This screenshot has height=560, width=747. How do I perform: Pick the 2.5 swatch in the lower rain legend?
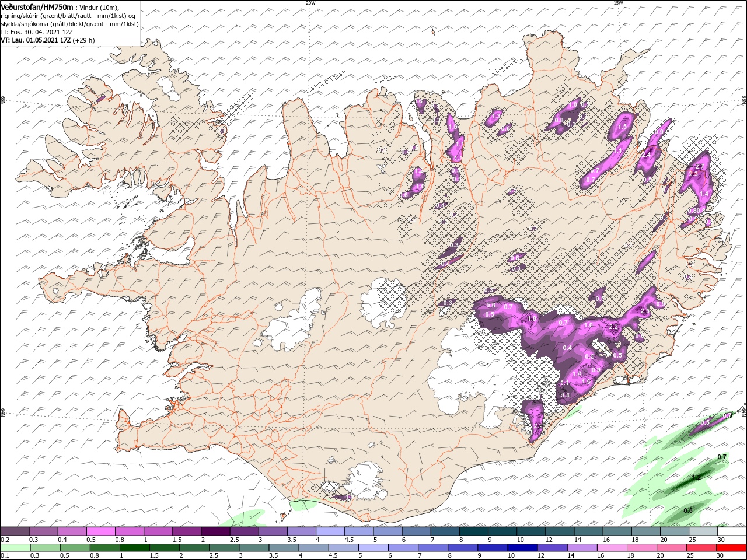pyautogui.click(x=224, y=548)
